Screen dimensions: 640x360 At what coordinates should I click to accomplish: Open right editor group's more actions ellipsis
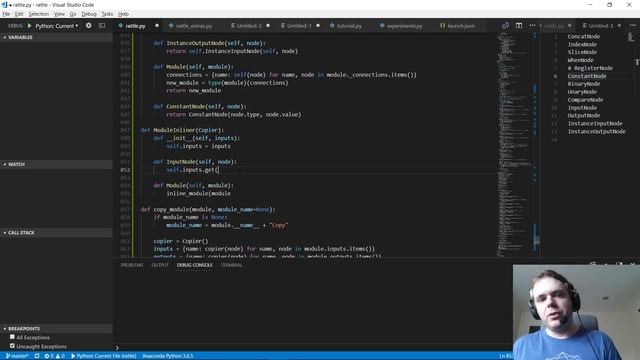[x=633, y=26]
